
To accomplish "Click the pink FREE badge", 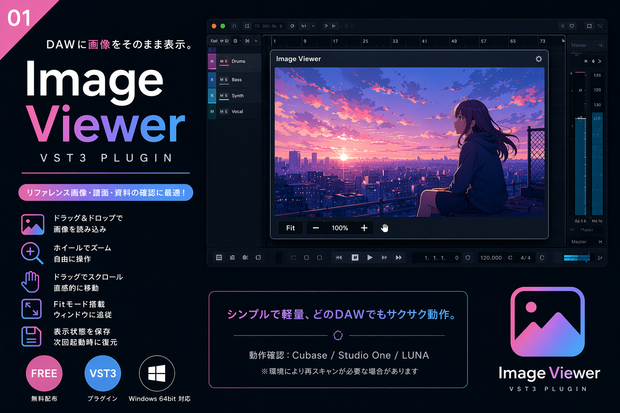I will 44,373.
